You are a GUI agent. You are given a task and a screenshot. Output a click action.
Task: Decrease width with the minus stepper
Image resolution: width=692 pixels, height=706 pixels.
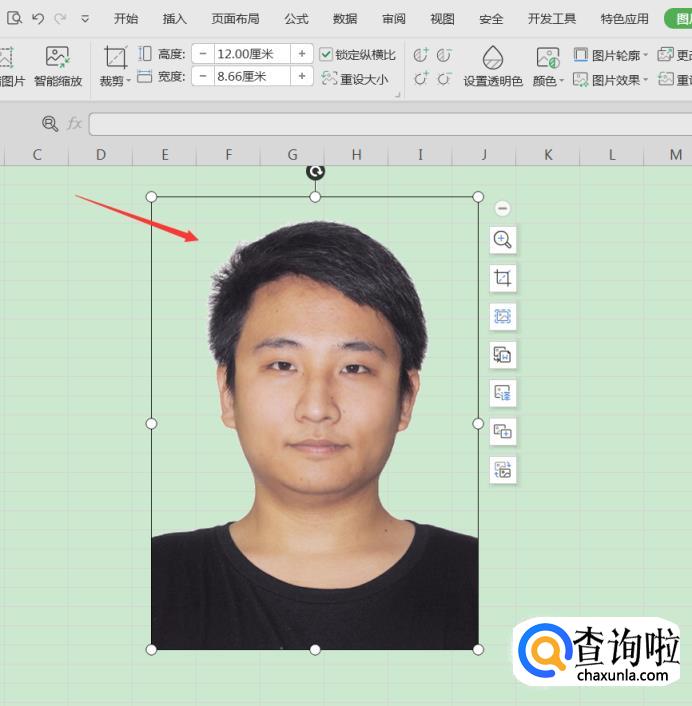[203, 76]
